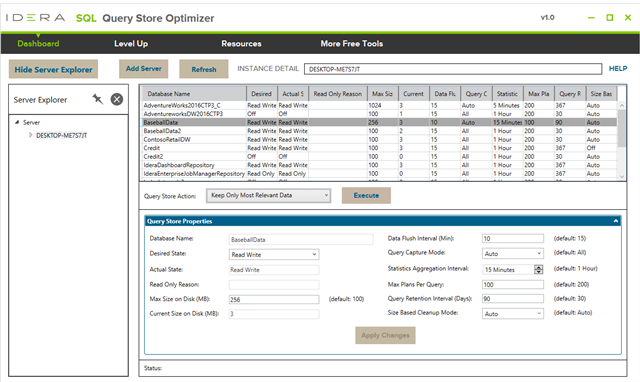This screenshot has width=640, height=382.
Task: Collapse the Server tree node
Action: [17, 122]
